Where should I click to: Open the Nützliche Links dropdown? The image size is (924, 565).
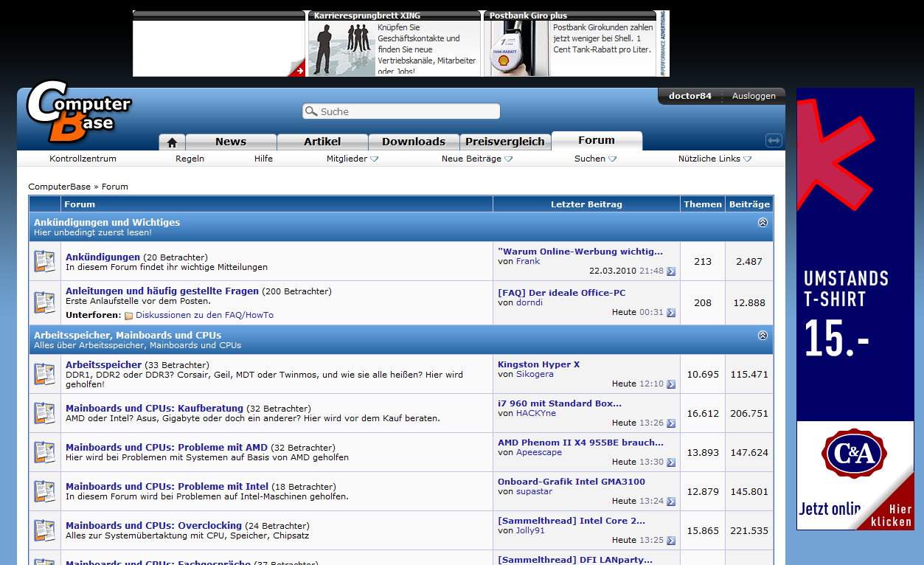[715, 159]
